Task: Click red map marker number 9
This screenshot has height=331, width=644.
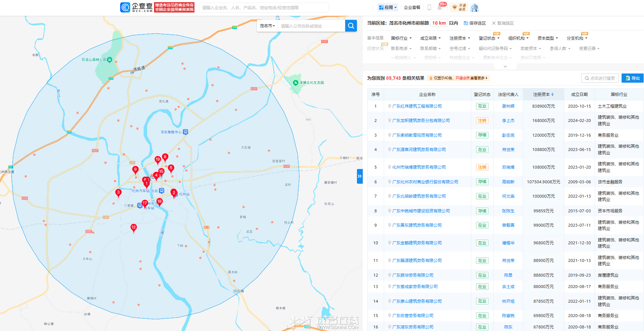Action: click(135, 170)
